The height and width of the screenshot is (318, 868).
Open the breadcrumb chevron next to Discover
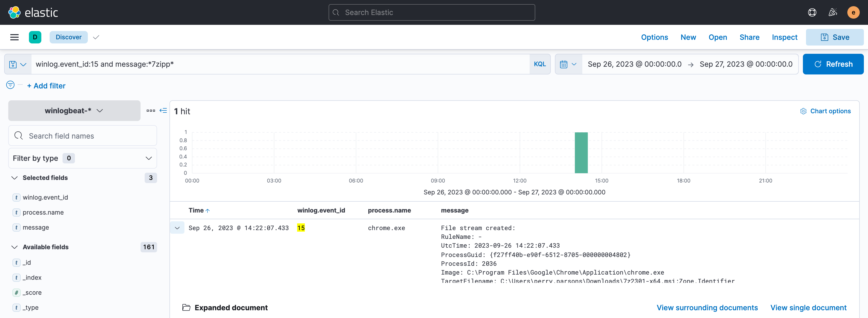coord(96,37)
